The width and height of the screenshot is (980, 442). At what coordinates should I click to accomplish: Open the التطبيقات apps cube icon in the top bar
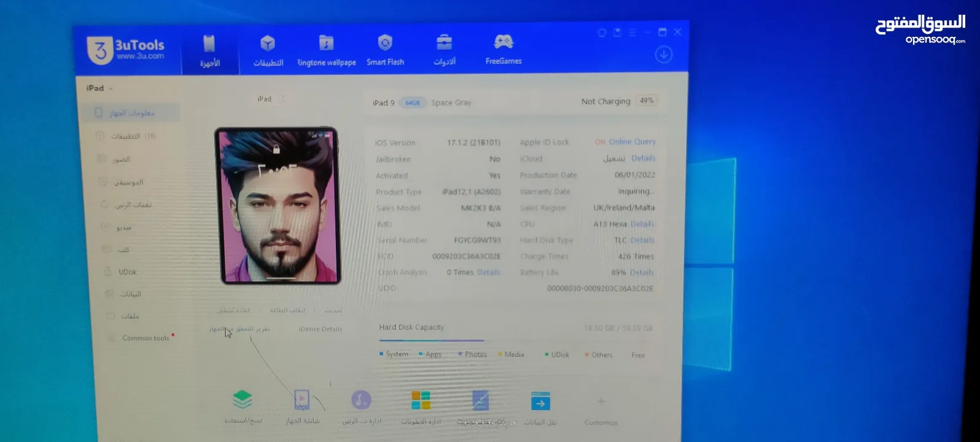pos(268,44)
